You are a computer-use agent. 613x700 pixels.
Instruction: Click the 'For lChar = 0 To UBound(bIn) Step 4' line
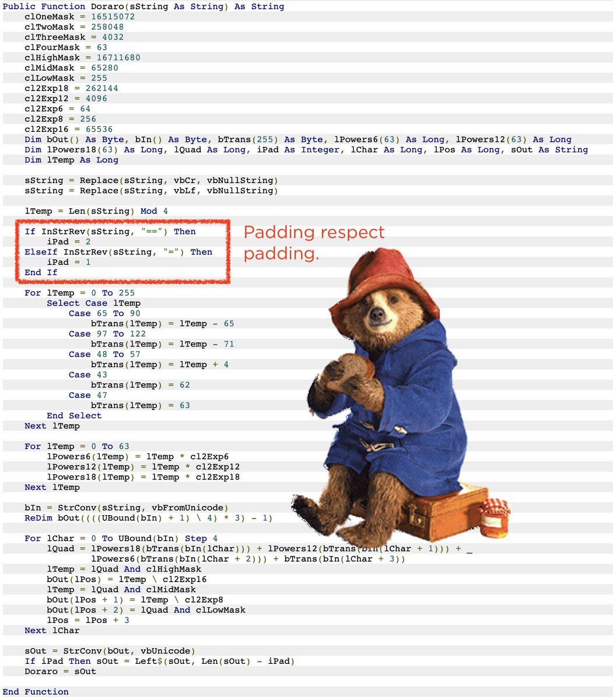[121, 538]
